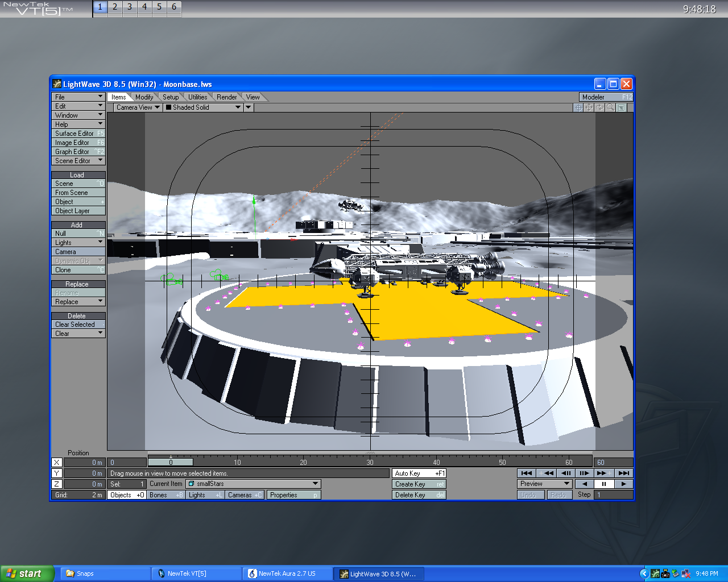The height and width of the screenshot is (582, 728).
Task: Switch to Bones edit mode
Action: 166,495
